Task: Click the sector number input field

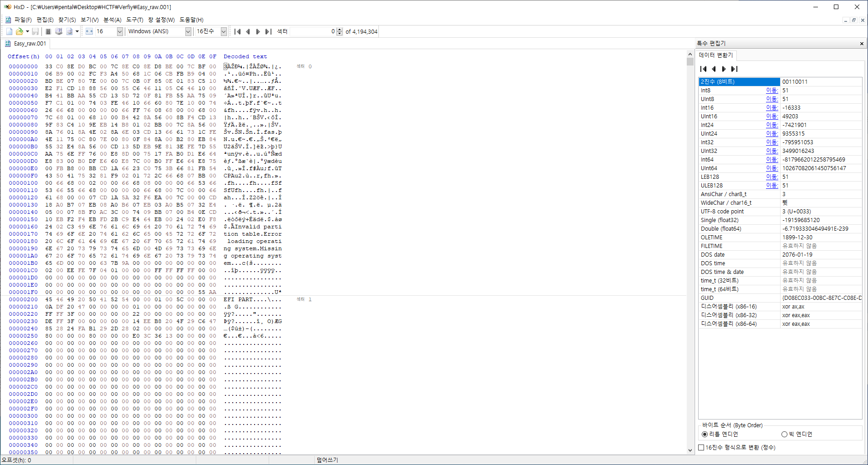Action: 313,31
